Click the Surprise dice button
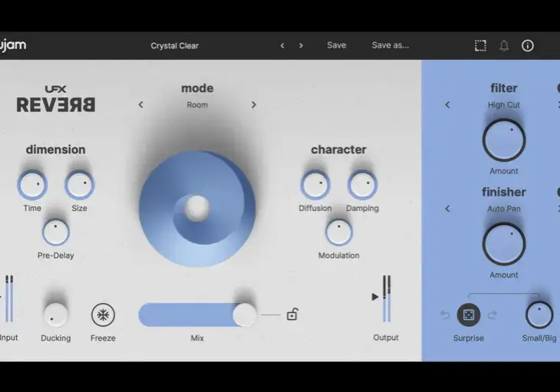 469,315
